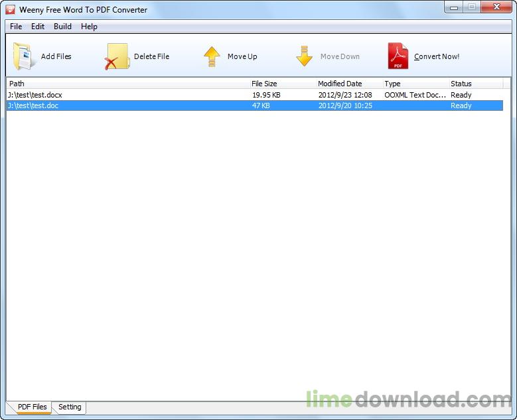
Task: Click the Move Up arrow icon
Action: 212,56
